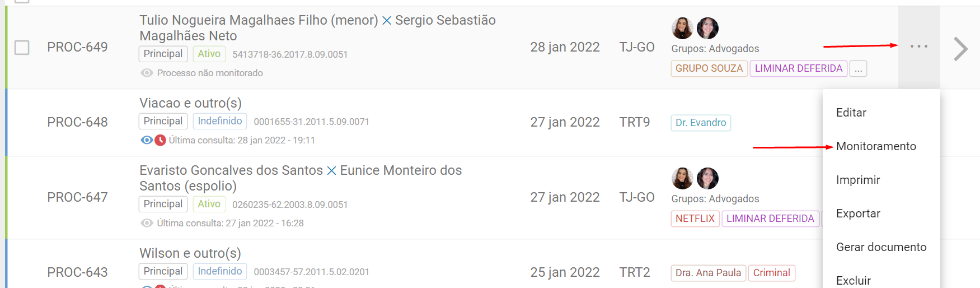Click the second avatar in PROC-649 row

point(707,28)
